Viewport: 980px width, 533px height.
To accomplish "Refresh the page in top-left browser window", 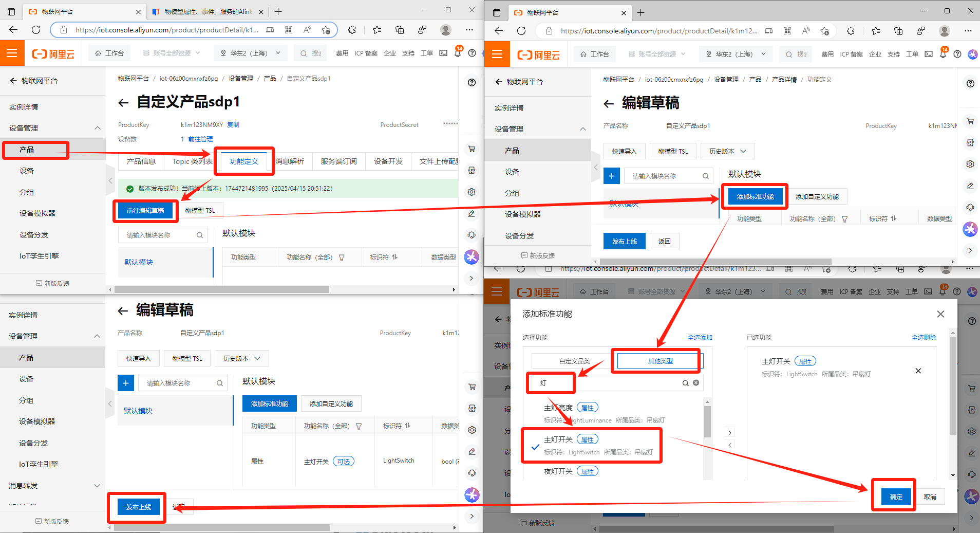I will point(36,30).
